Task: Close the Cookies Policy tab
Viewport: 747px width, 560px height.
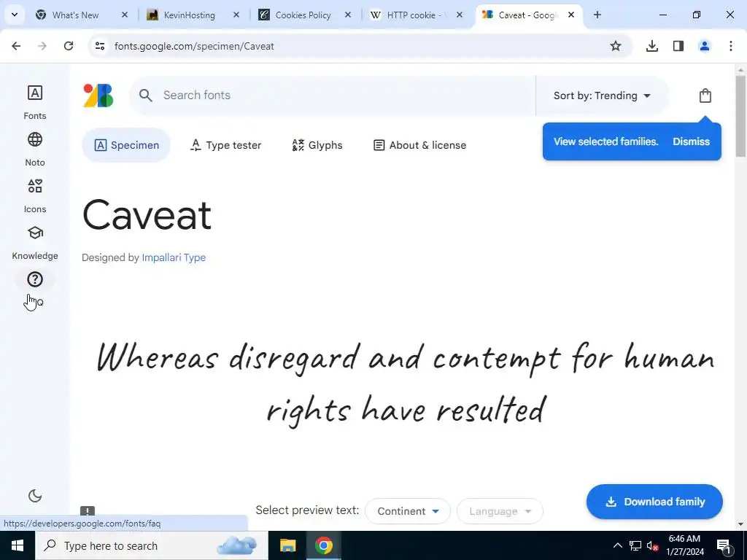Action: tap(348, 15)
